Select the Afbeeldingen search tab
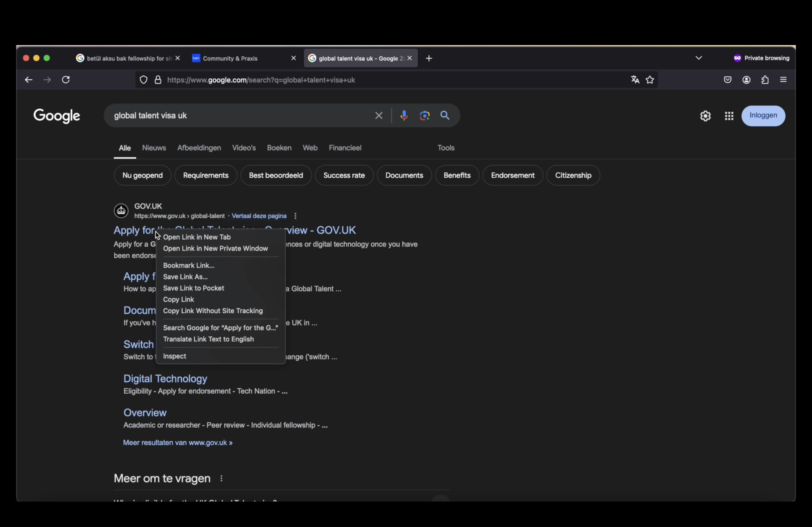This screenshot has height=527, width=812. pos(199,148)
